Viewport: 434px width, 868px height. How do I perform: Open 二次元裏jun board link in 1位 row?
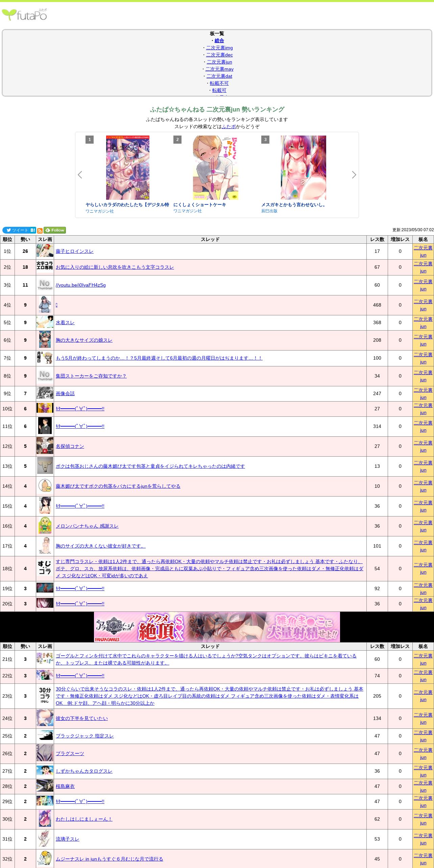pos(423,251)
